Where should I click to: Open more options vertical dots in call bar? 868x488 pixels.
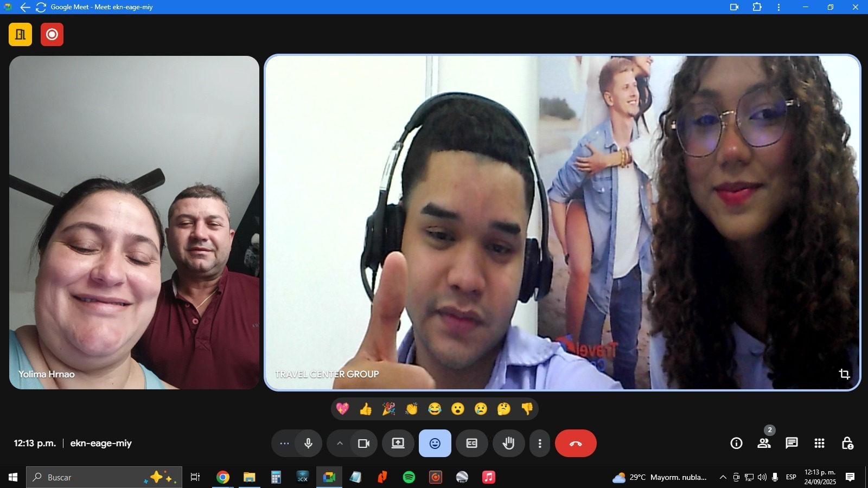point(539,444)
